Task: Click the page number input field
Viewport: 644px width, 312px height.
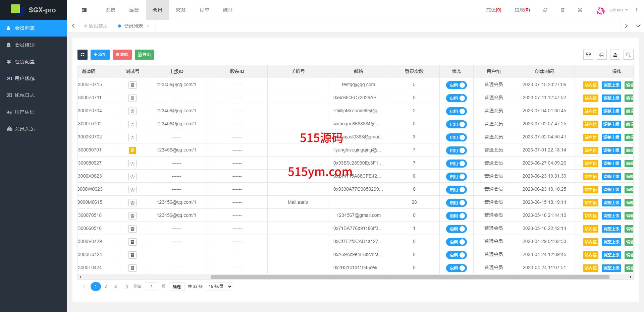Action: [x=152, y=287]
